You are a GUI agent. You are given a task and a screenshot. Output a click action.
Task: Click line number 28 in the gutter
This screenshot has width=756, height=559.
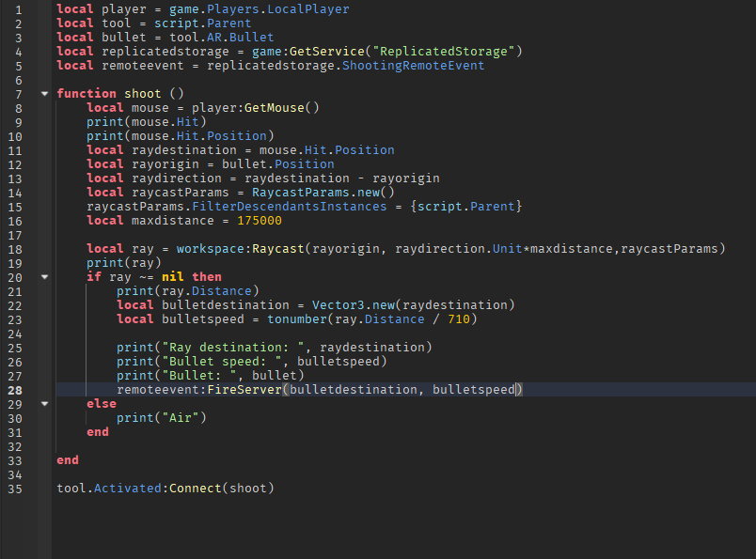pyautogui.click(x=15, y=389)
